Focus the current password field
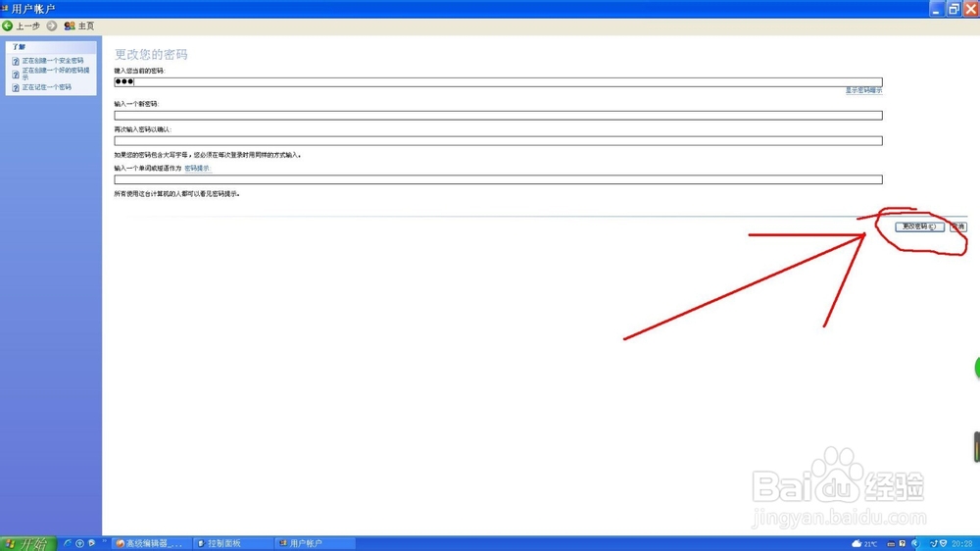Viewport: 980px width, 551px height. [498, 82]
